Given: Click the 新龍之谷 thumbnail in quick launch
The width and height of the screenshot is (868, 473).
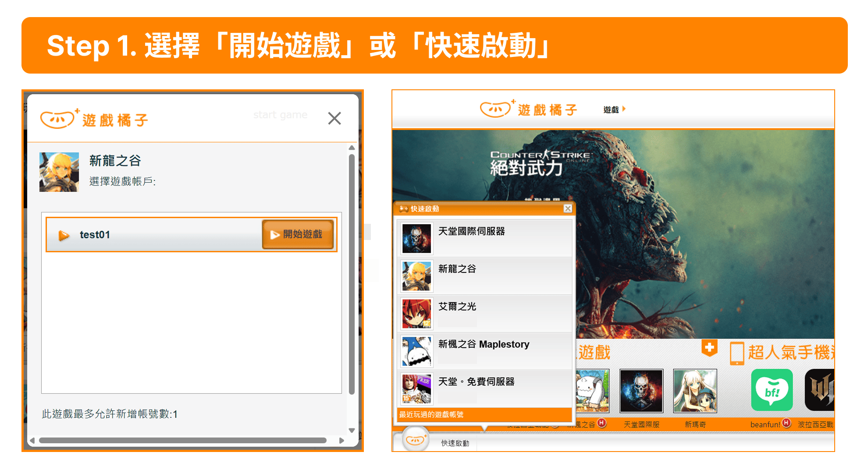Looking at the screenshot, I should (x=416, y=276).
